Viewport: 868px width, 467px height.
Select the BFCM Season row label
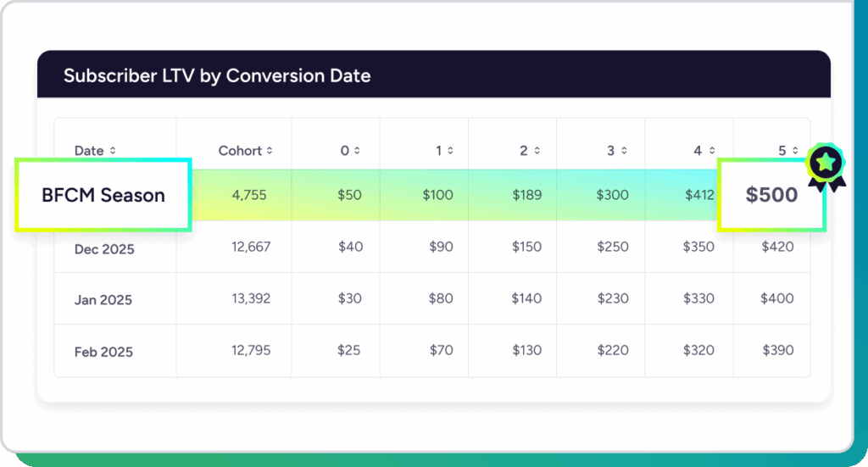(x=103, y=195)
